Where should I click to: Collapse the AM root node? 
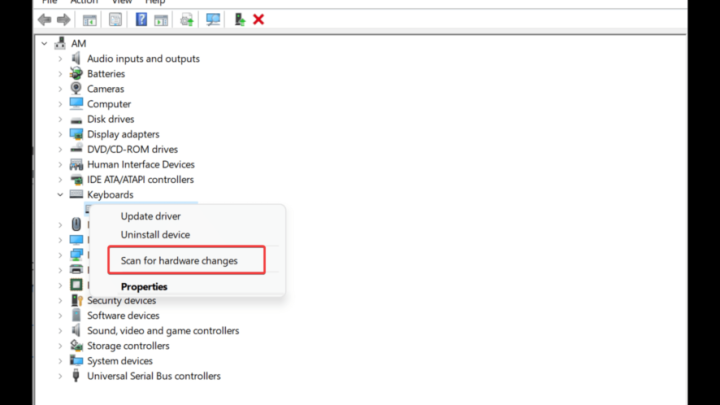pos(44,44)
